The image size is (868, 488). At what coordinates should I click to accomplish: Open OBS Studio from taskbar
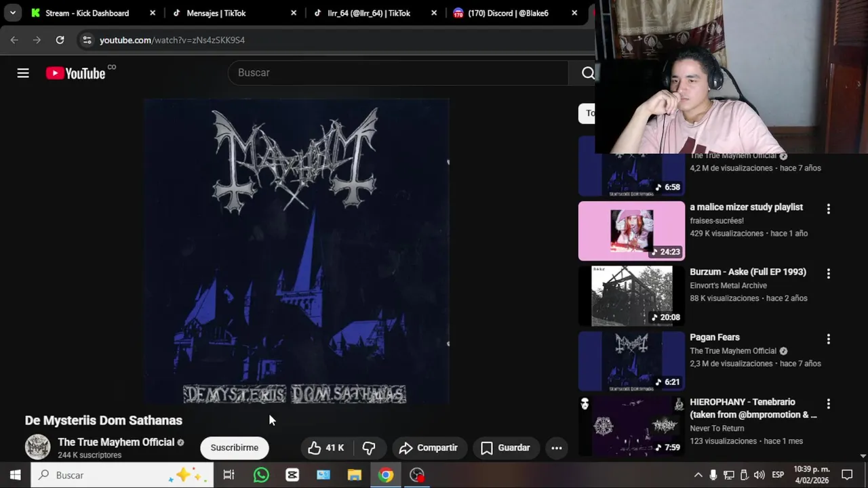click(417, 475)
